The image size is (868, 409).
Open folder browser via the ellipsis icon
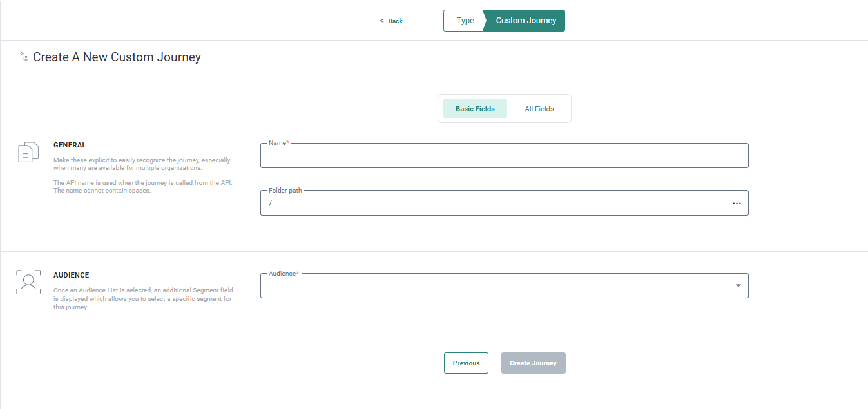point(737,203)
